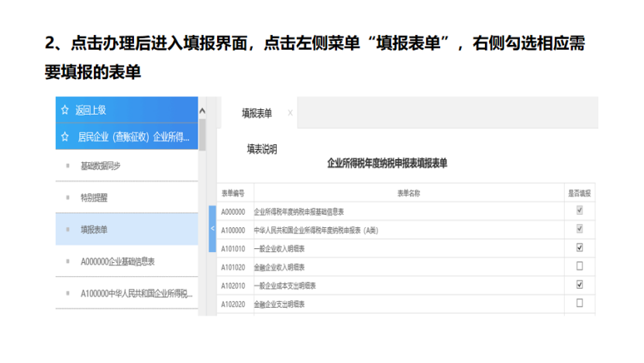This screenshot has width=644, height=363.
Task: Collapse the sidebar with the blue arrow handle
Action: [x=212, y=228]
